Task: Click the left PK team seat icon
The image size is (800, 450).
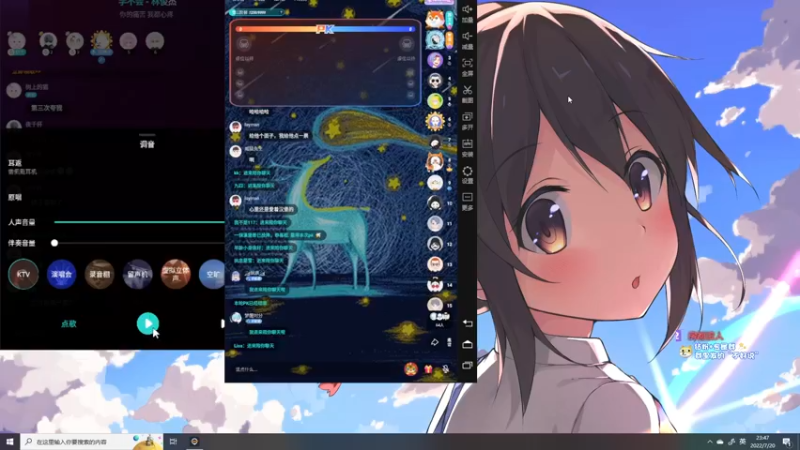Action: pyautogui.click(x=244, y=44)
